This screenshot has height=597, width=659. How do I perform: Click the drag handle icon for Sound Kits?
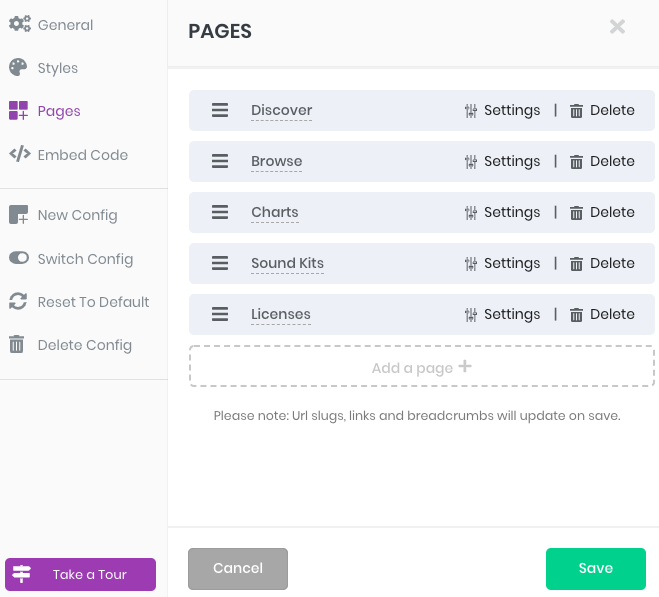(x=220, y=263)
